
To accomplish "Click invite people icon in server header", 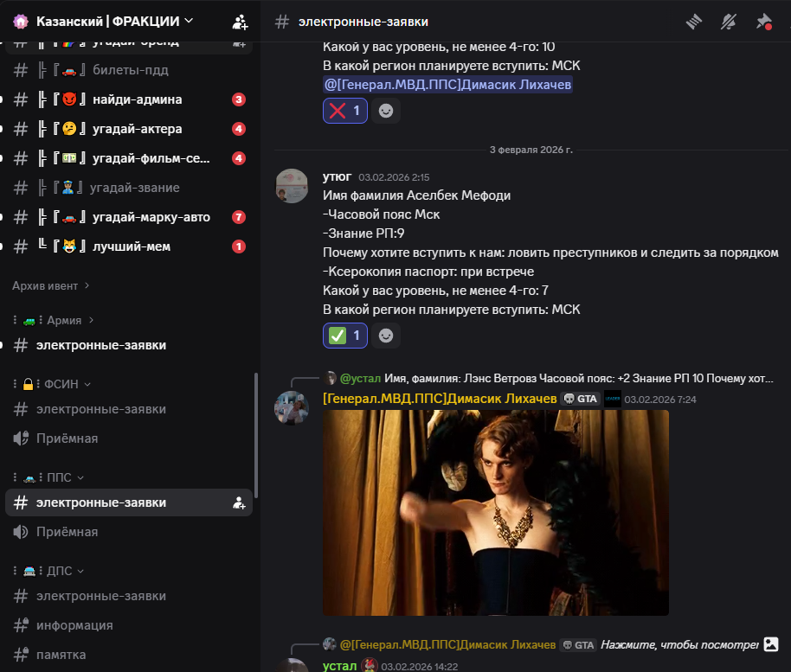I will 240,22.
